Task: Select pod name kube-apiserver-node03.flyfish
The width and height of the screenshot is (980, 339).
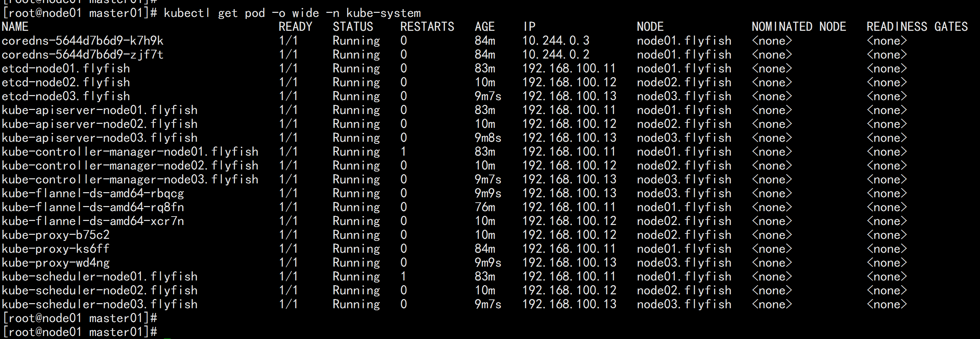Action: coord(100,137)
